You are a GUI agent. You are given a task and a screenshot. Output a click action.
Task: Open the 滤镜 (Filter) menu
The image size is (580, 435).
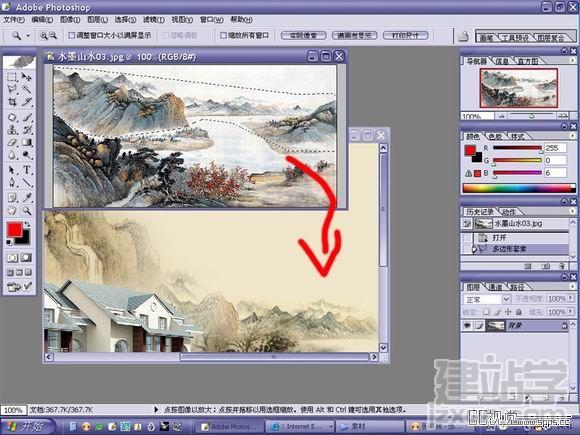click(154, 19)
